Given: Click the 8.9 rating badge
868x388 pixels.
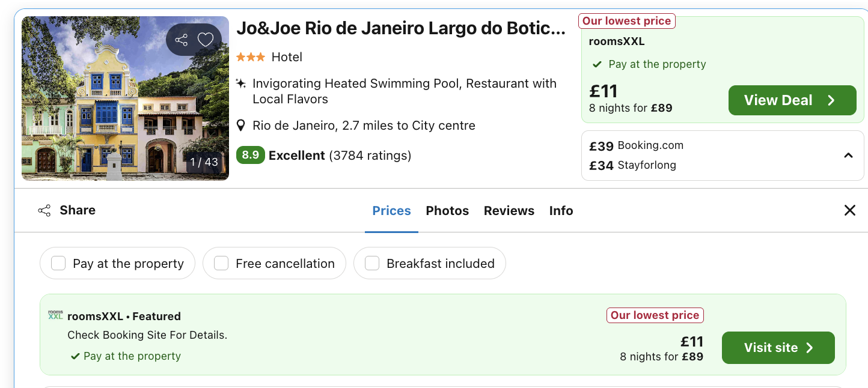Looking at the screenshot, I should (250, 156).
